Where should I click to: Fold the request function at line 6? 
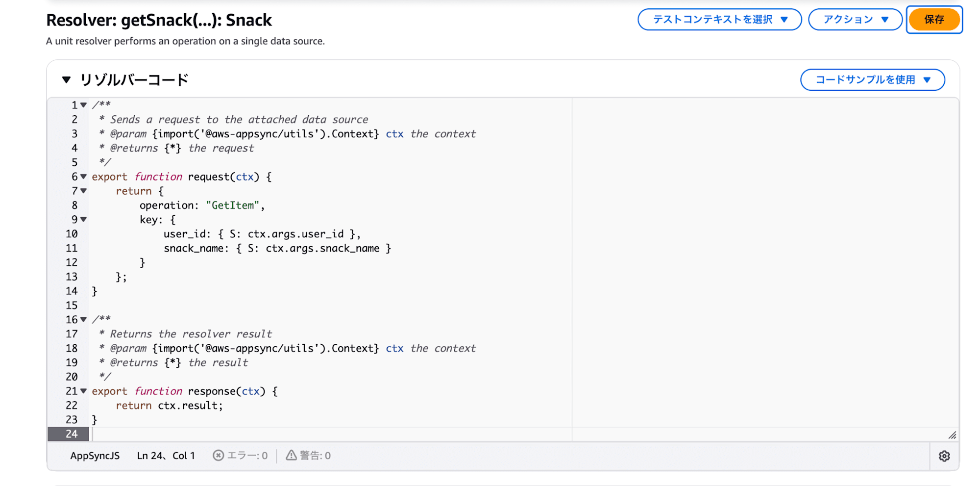coord(84,177)
